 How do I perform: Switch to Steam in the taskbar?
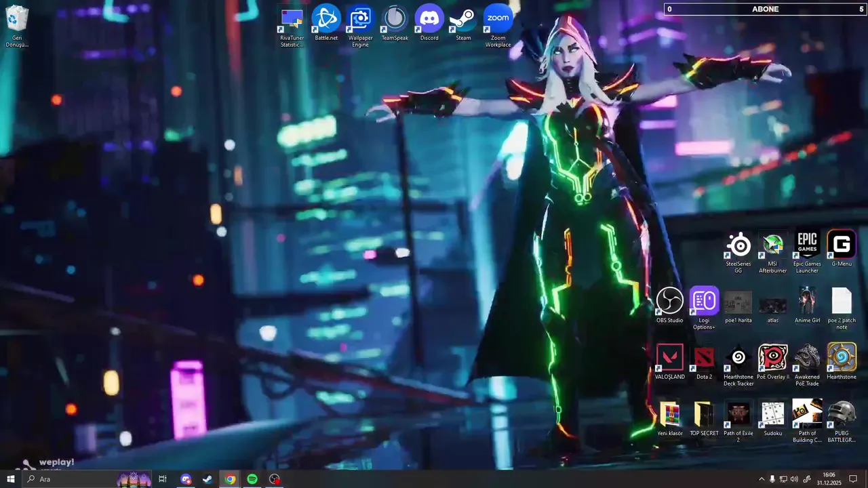tap(208, 479)
